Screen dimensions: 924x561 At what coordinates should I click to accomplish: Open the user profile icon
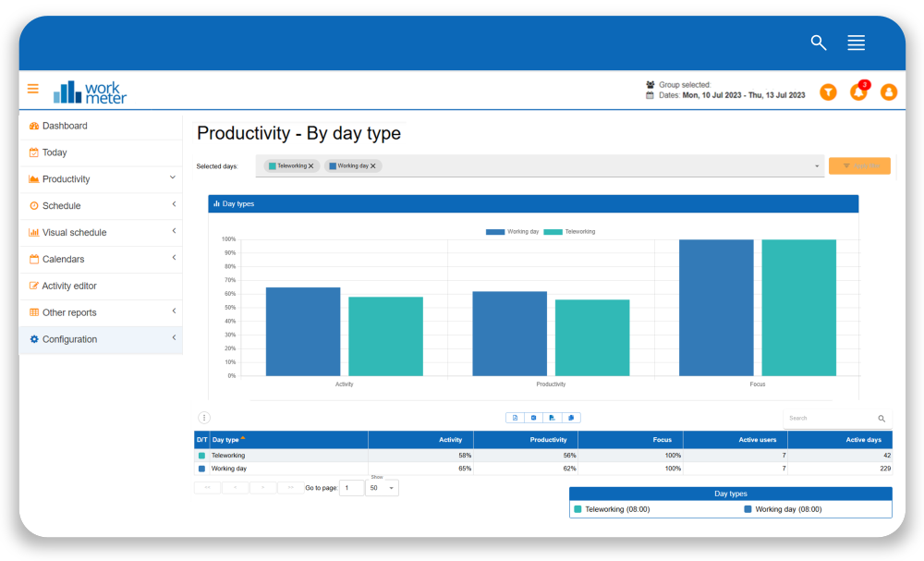point(888,92)
